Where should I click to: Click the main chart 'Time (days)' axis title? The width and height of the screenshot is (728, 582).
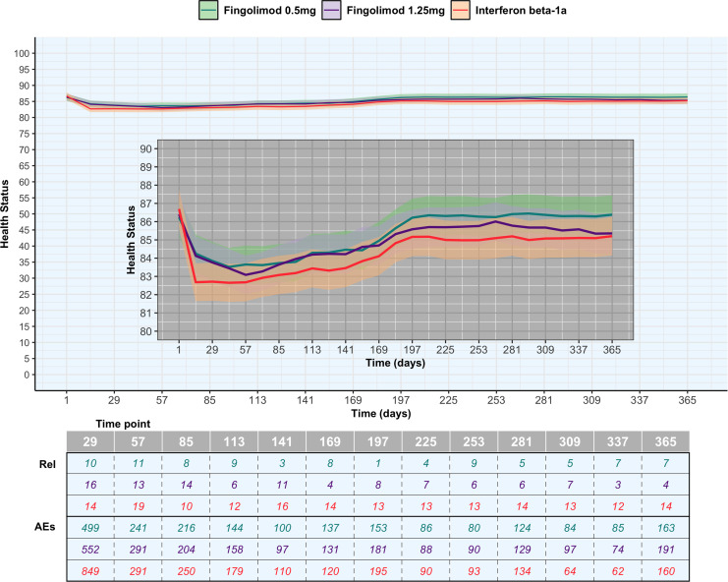381,413
